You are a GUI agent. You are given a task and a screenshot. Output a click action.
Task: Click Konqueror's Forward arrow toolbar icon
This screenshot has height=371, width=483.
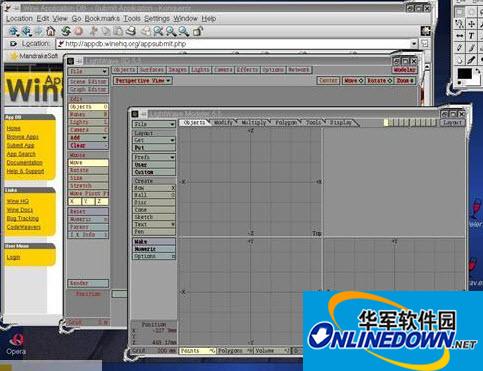pos(39,31)
